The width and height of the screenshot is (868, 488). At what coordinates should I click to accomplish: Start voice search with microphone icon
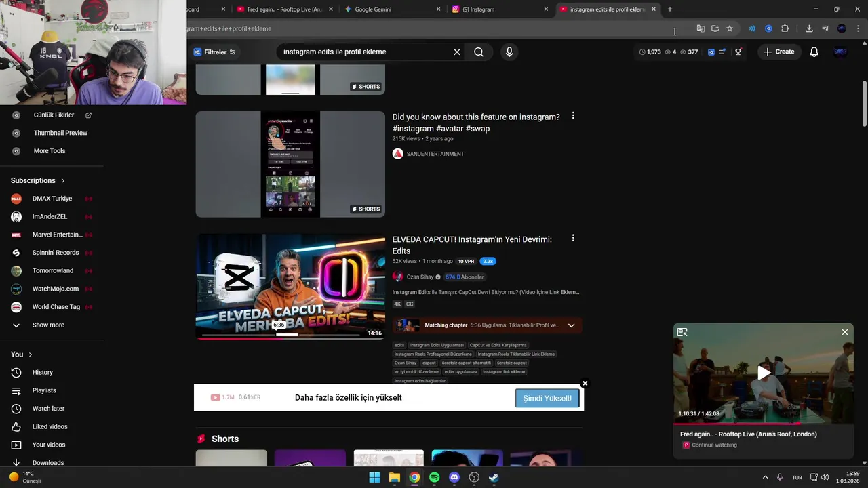click(x=509, y=52)
